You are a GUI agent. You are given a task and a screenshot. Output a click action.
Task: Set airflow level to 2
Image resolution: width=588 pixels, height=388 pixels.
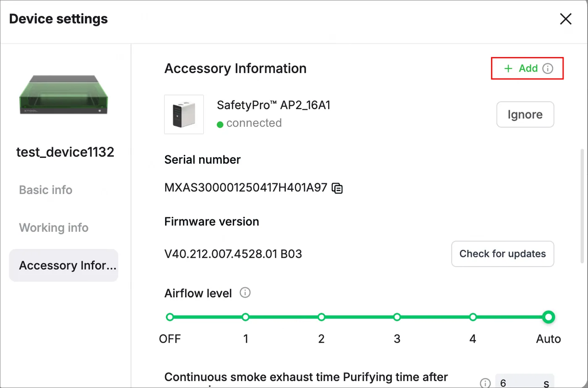(321, 317)
